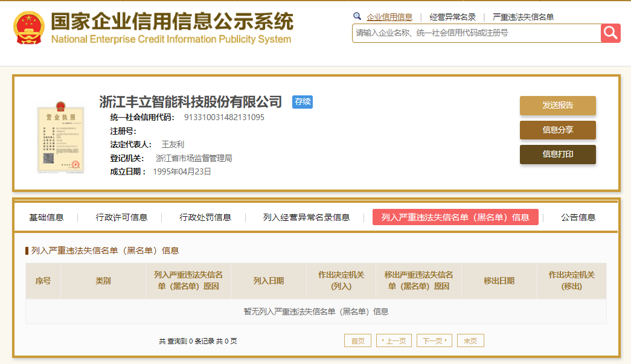
Task: Click registration authority 浙江省市场监督管理局
Action: click(x=194, y=159)
